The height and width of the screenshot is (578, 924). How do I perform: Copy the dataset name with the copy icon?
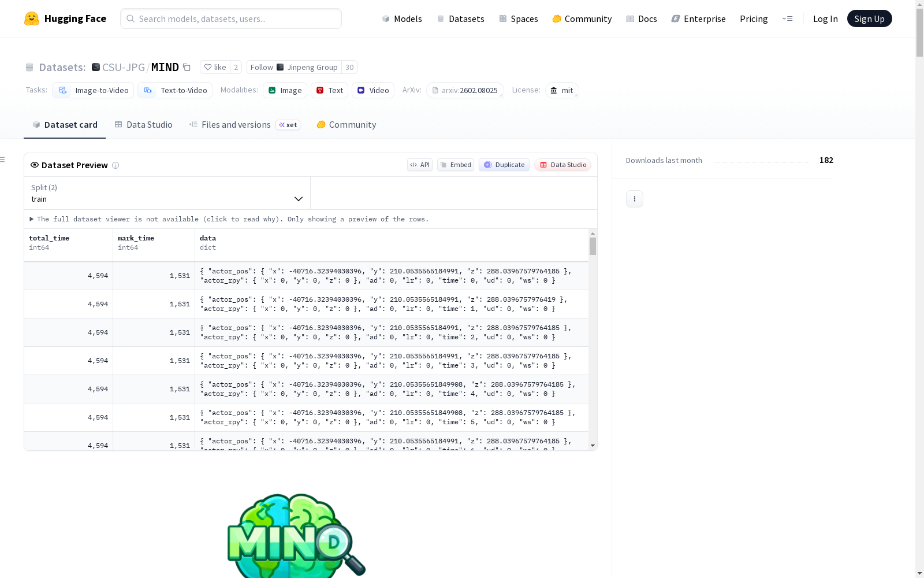tap(187, 67)
